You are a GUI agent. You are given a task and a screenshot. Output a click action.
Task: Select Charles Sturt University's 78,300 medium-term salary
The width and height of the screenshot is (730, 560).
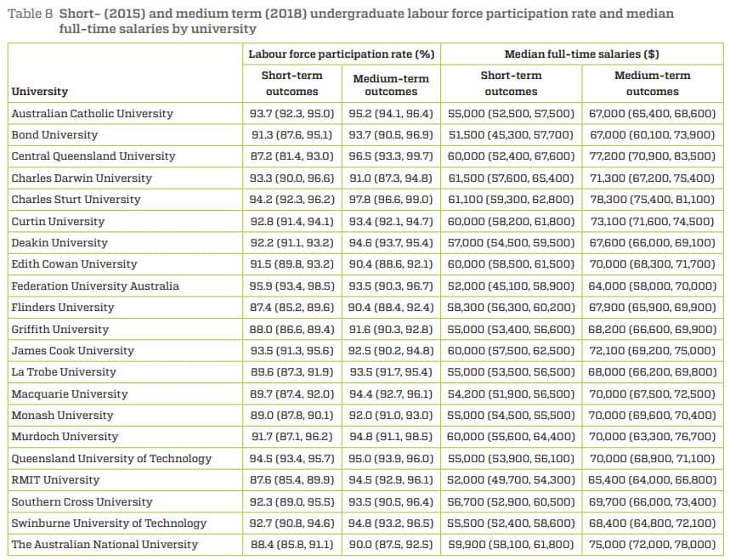(653, 200)
